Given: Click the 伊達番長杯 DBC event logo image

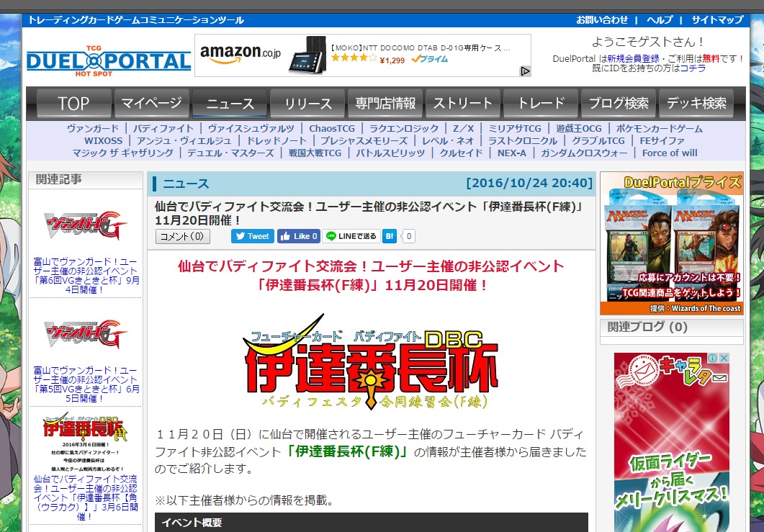Looking at the screenshot, I should click(370, 362).
